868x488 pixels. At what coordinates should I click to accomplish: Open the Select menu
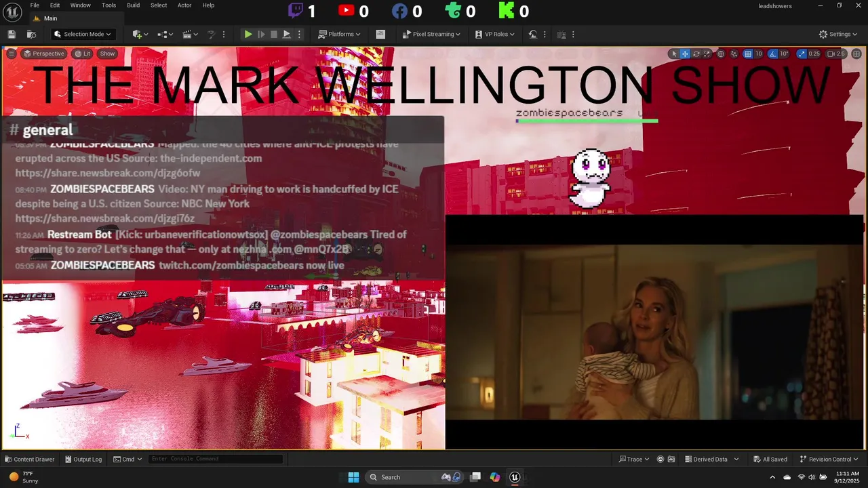pos(159,5)
